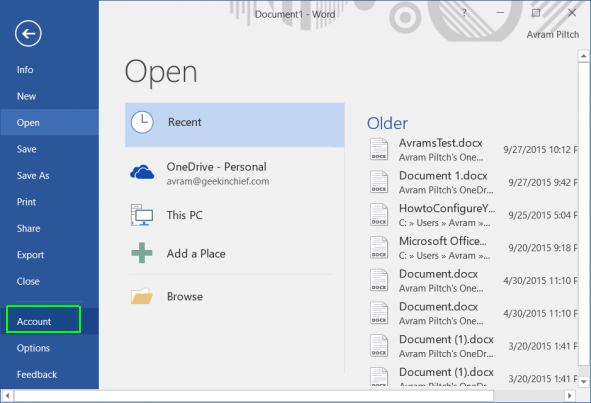Click the This PC computer icon
Image resolution: width=591 pixels, height=403 pixels.
point(142,215)
